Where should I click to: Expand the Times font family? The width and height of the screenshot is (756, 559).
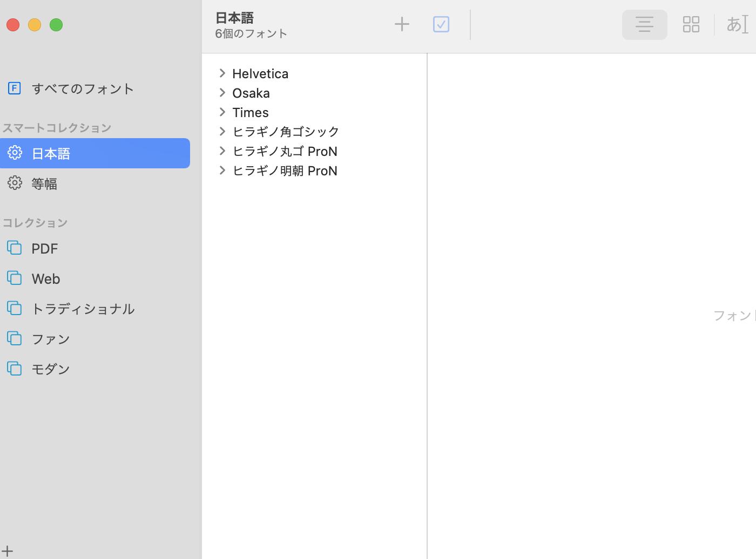tap(222, 112)
